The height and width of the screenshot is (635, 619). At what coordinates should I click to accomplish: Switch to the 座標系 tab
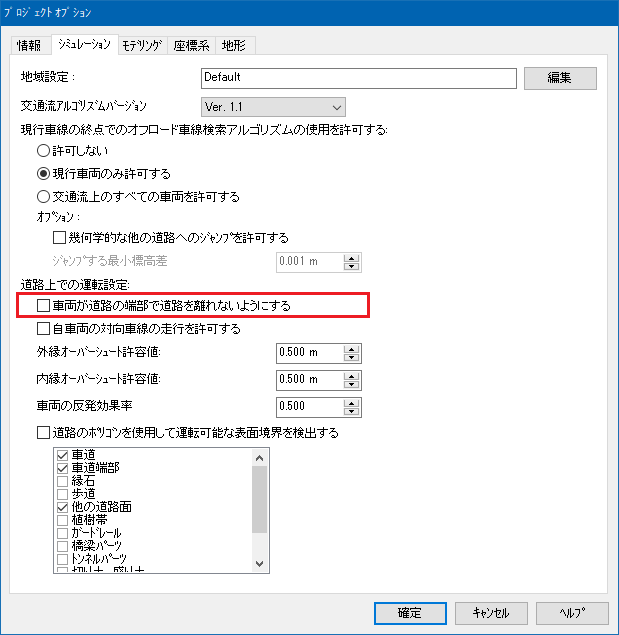[192, 45]
